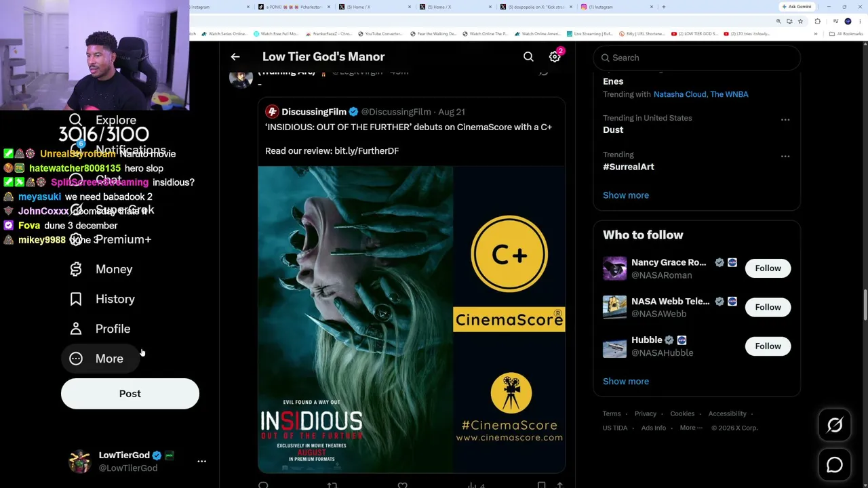The width and height of the screenshot is (868, 488).
Task: Open the #SurrealArt trending topic
Action: [629, 167]
